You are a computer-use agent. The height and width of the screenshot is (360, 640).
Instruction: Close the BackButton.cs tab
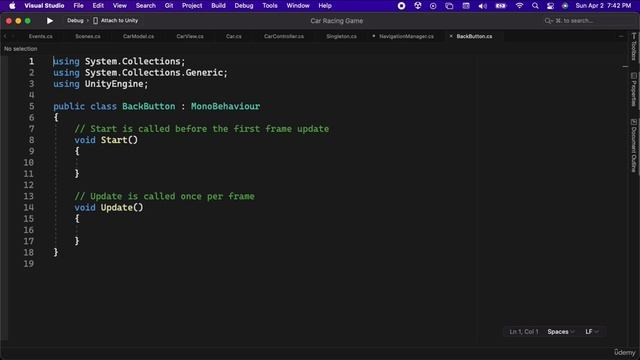click(451, 36)
